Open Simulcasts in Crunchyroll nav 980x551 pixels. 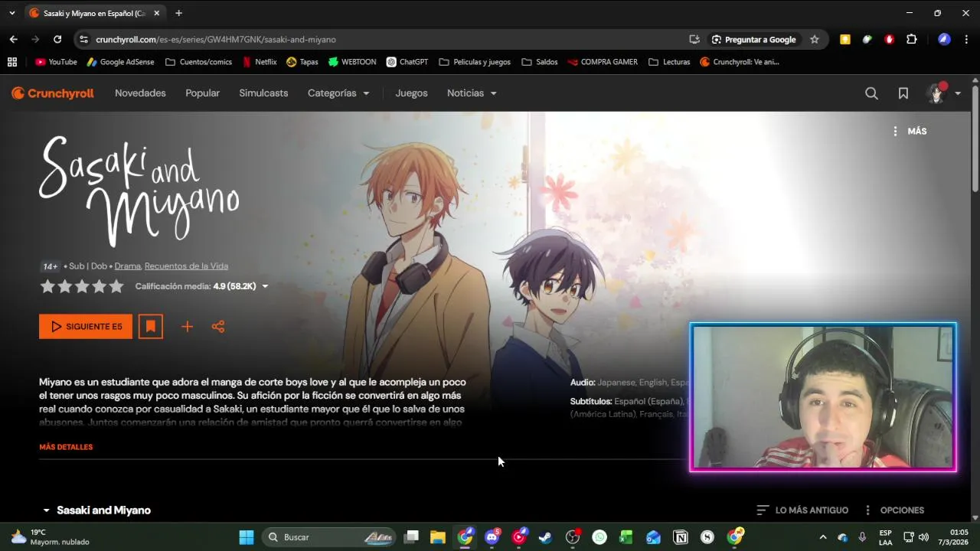pos(263,93)
